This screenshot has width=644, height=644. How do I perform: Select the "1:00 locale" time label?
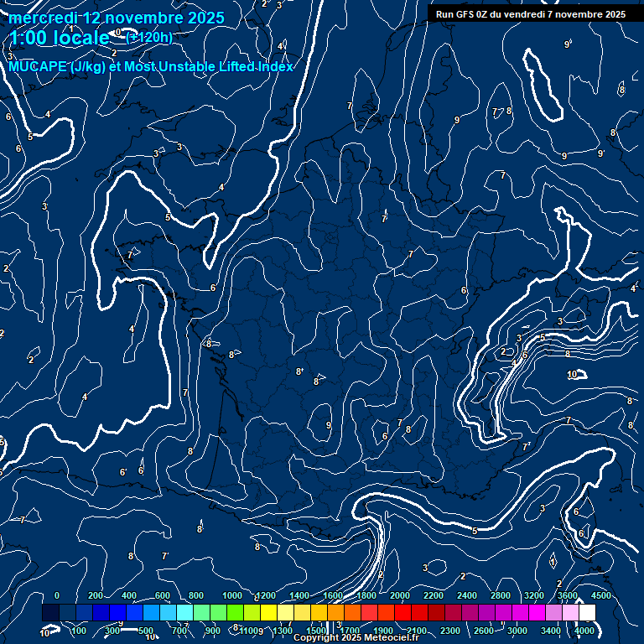click(59, 38)
